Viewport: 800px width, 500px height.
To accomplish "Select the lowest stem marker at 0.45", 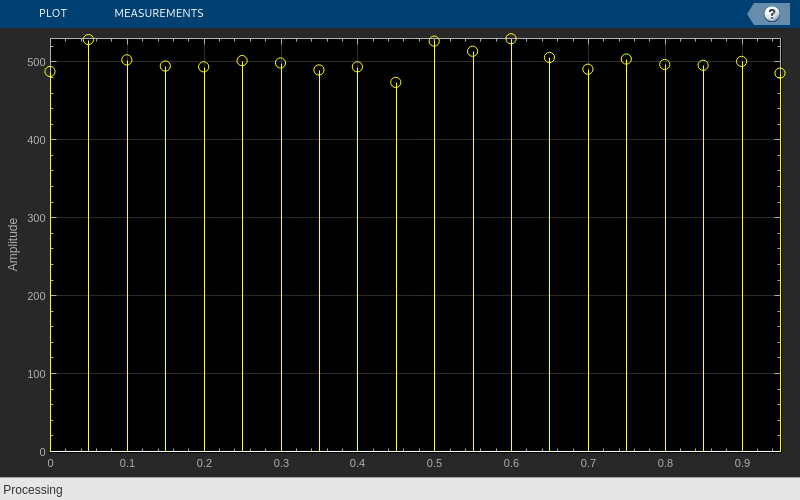I will click(395, 83).
